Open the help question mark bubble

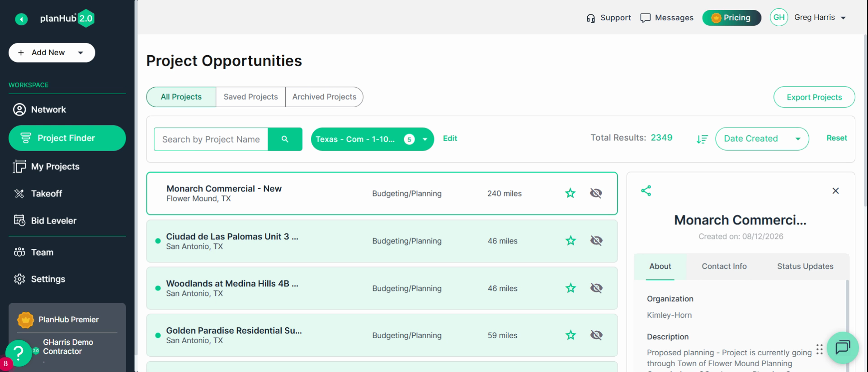click(x=19, y=353)
